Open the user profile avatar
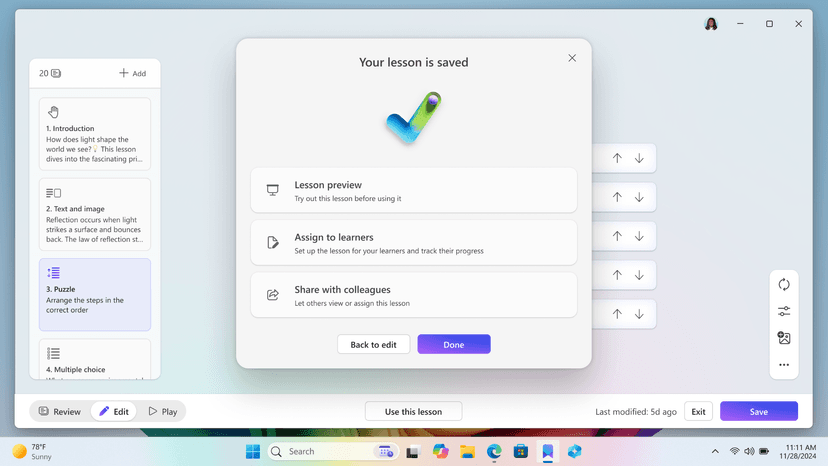The width and height of the screenshot is (828, 466). tap(711, 24)
